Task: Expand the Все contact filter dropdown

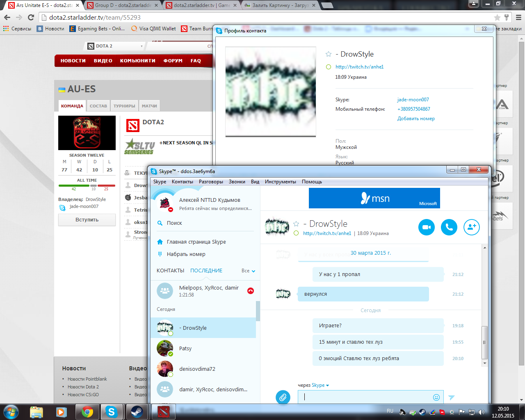Action: [x=249, y=271]
